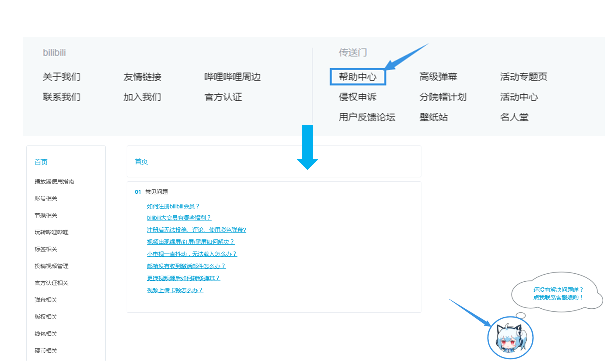The height and width of the screenshot is (364, 605).
Task: Select 播放器使用指南 in sidebar
Action: 54,181
